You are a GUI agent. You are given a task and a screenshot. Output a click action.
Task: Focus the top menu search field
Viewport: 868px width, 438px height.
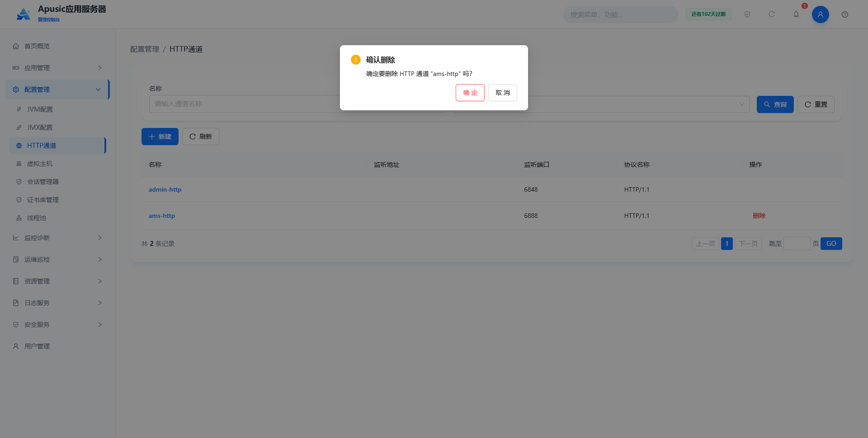pyautogui.click(x=620, y=14)
